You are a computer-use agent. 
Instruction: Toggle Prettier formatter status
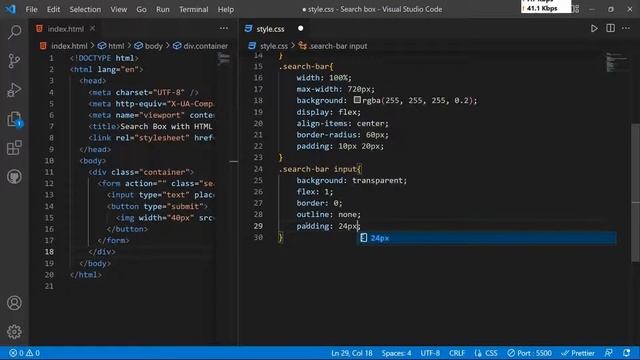point(578,353)
